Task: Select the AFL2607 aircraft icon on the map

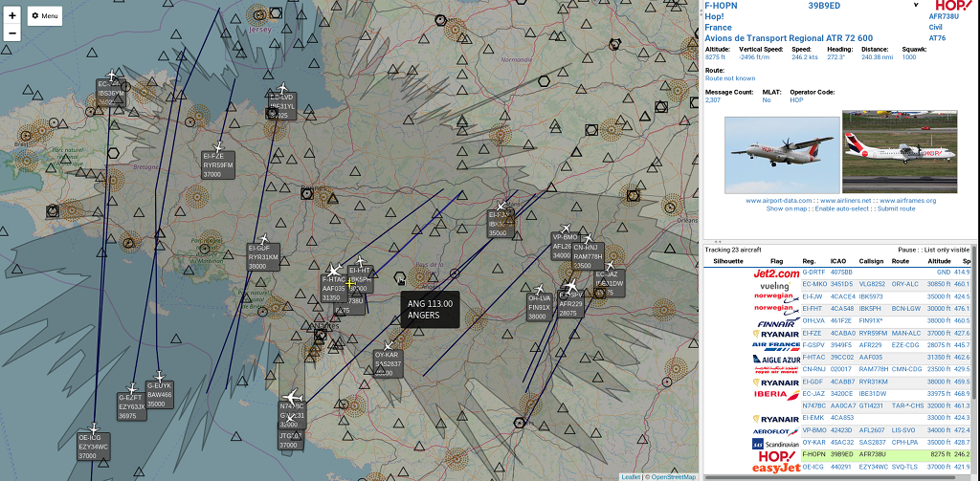Action: point(567,229)
